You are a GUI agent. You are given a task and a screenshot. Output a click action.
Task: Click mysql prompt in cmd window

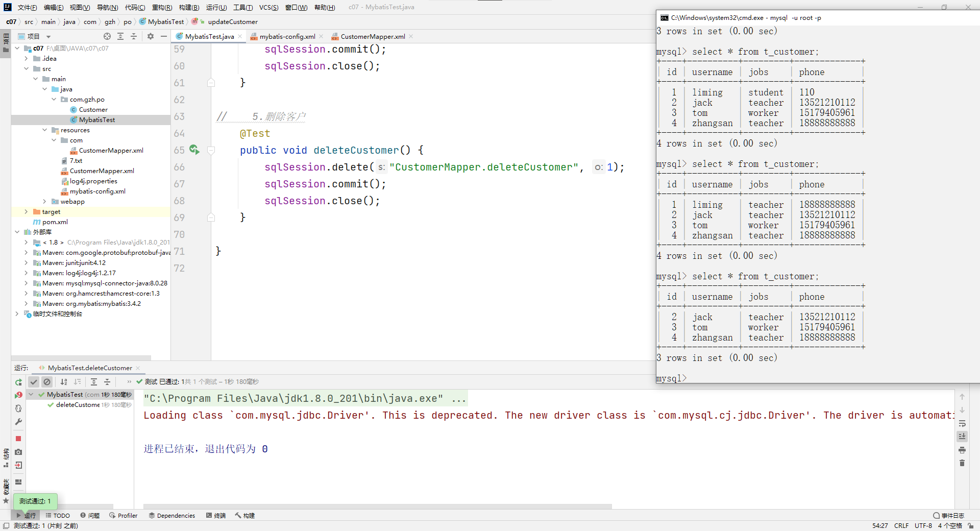pyautogui.click(x=671, y=378)
